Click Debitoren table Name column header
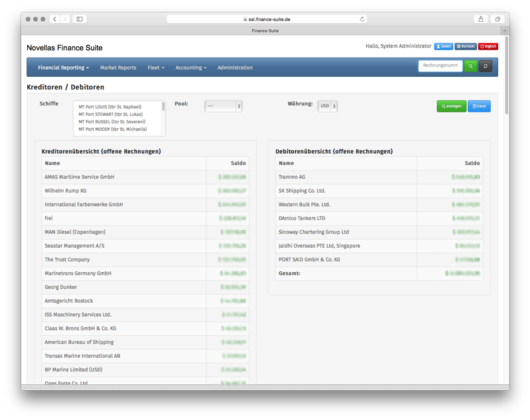 coord(286,163)
